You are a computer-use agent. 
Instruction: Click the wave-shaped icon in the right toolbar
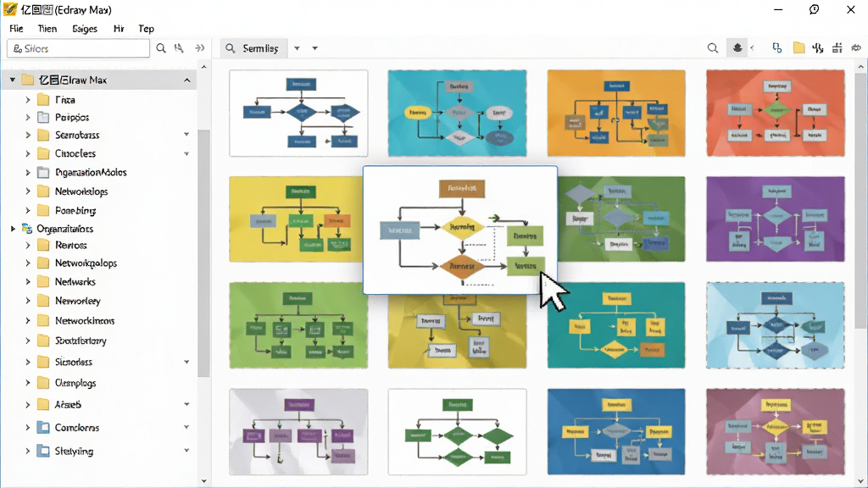pos(818,48)
